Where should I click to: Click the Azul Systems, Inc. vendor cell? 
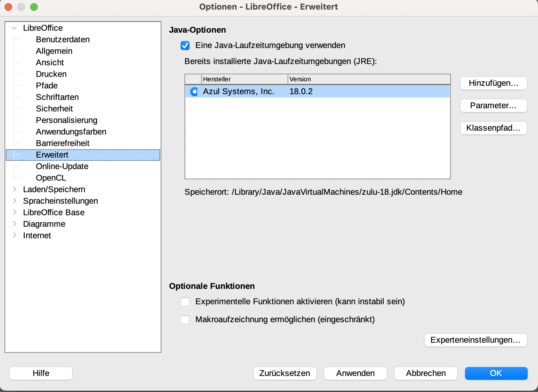tap(239, 92)
